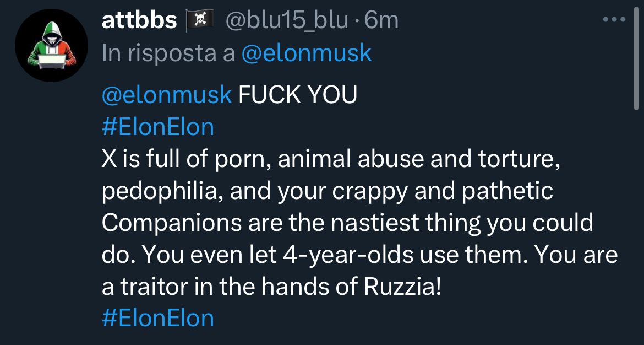Open the @blu15_blu handle link
Image resolution: width=644 pixels, height=345 pixels.
(x=286, y=21)
